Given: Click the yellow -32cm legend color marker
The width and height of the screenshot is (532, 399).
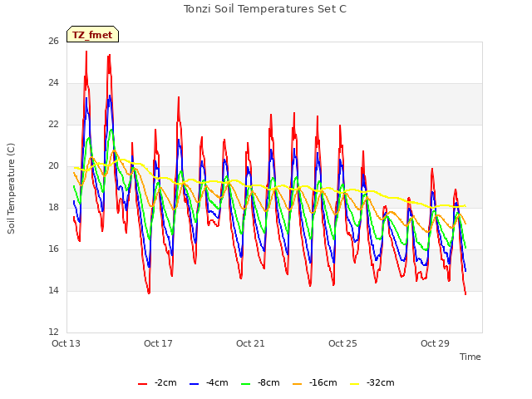Looking at the screenshot, I should (354, 384).
